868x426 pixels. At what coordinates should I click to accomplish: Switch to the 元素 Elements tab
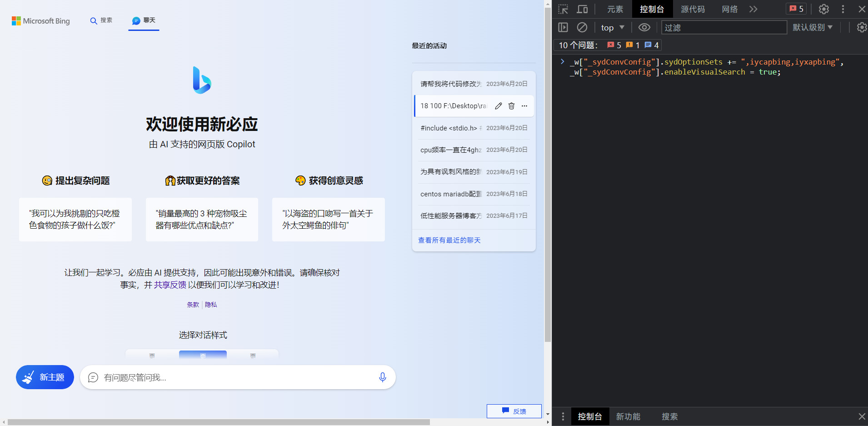[615, 9]
